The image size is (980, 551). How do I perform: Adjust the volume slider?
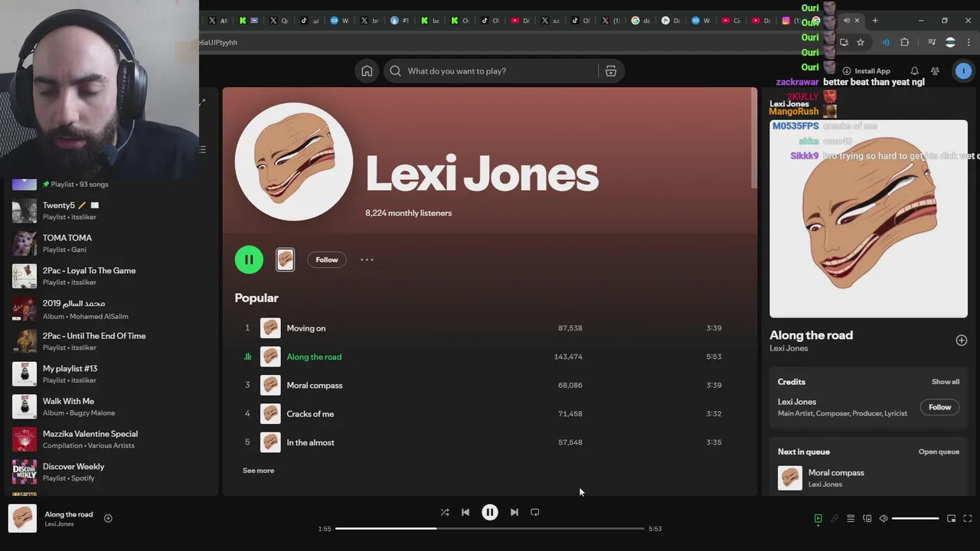click(x=916, y=518)
